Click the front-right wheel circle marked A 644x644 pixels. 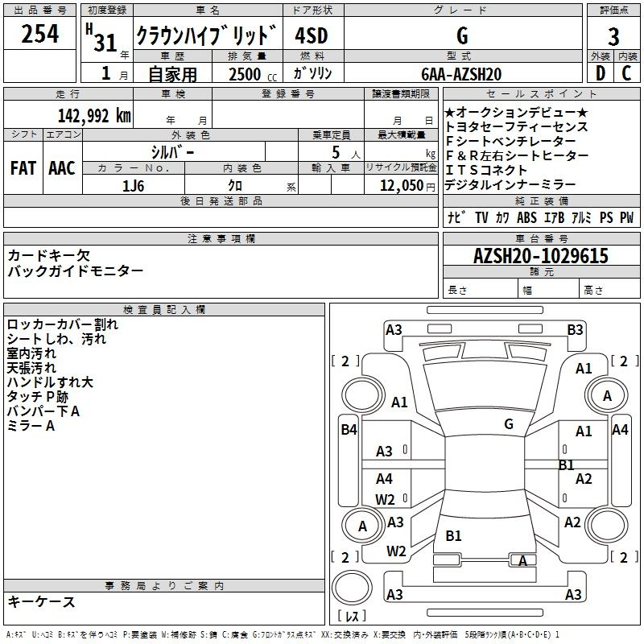tap(607, 395)
